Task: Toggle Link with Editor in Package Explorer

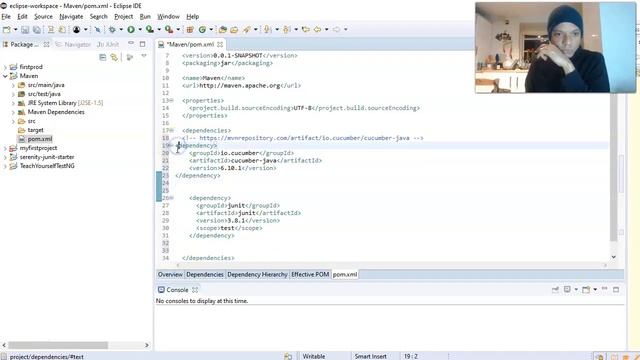Action: click(x=114, y=58)
